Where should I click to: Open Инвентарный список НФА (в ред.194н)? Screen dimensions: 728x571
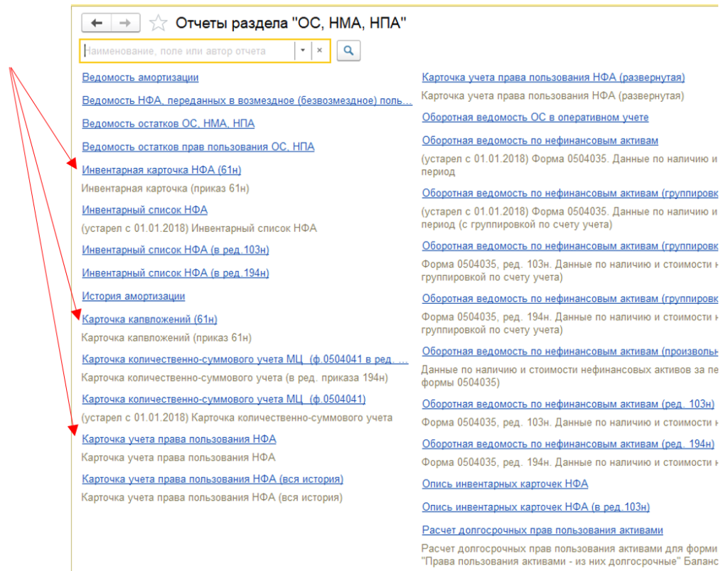pos(175,273)
